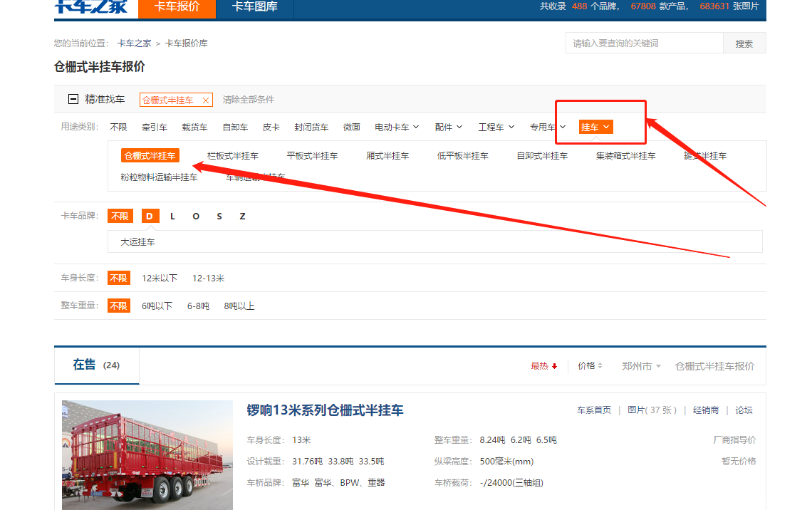Select the 载货车 category

(194, 127)
